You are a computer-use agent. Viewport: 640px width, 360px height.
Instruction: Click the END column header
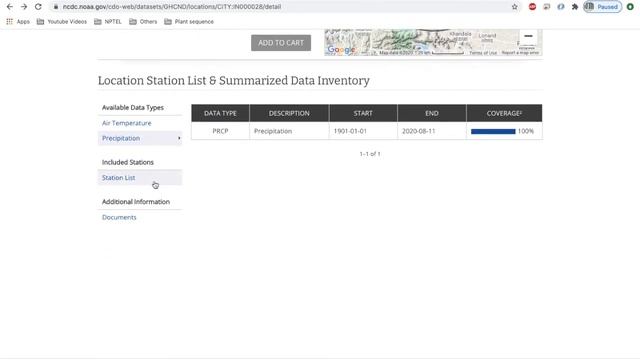[432, 113]
